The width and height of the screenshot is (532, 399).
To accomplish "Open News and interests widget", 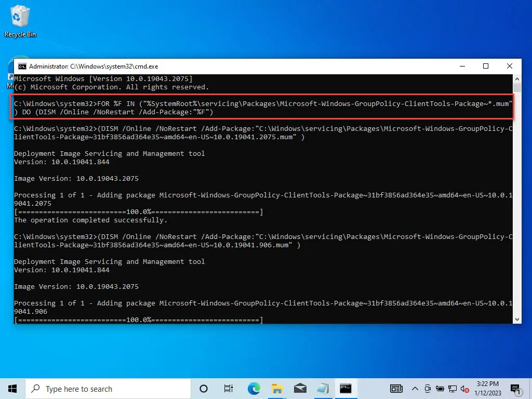I will pyautogui.click(x=396, y=389).
